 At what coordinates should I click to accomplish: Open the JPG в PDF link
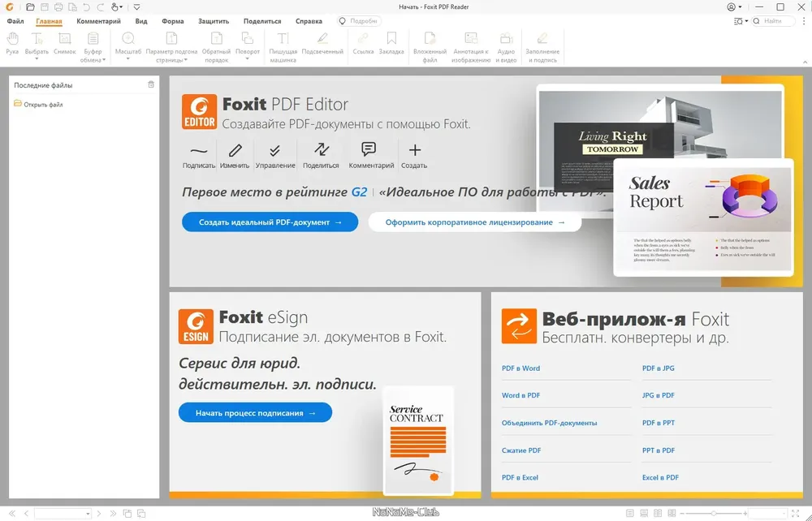pos(659,395)
